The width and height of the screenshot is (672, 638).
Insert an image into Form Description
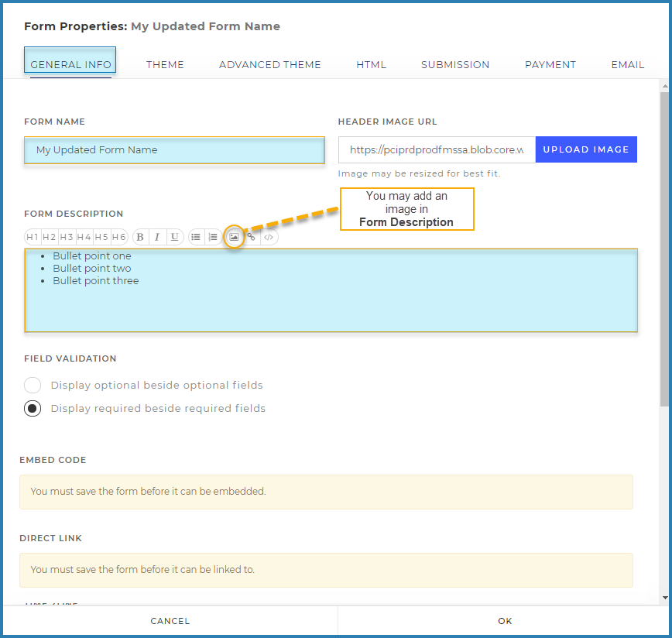pos(234,237)
